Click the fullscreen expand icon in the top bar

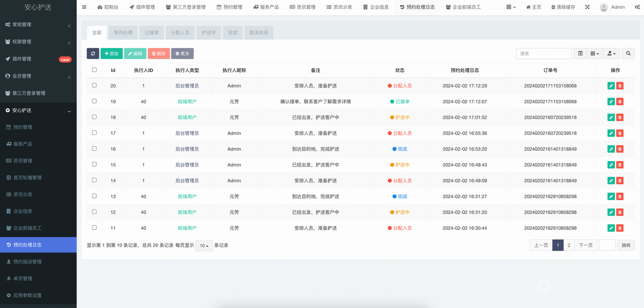[587, 7]
